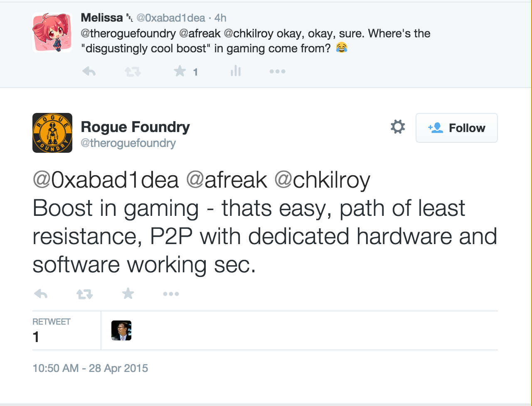Open the @theroguefoundry handle under Rogue Foundry
Image resolution: width=532 pixels, height=406 pixels.
click(128, 143)
